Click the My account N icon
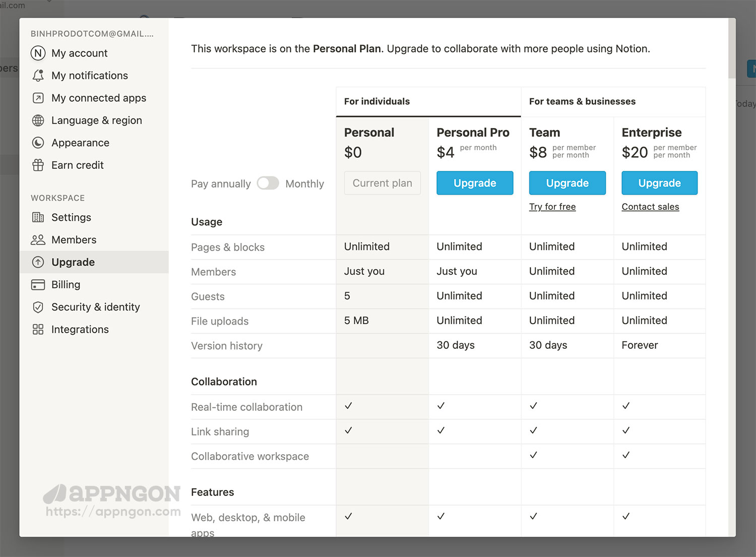This screenshot has height=557, width=756. (x=38, y=53)
